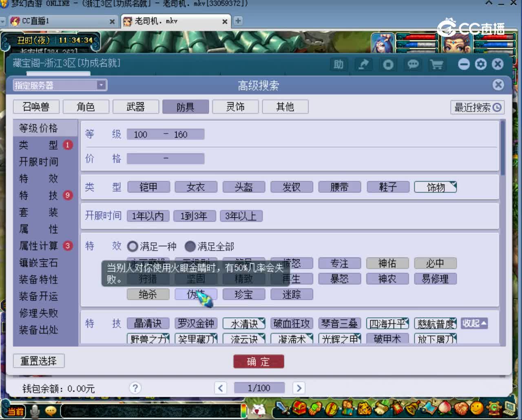Click the computer monitor icon at bottom right

(x=510, y=408)
